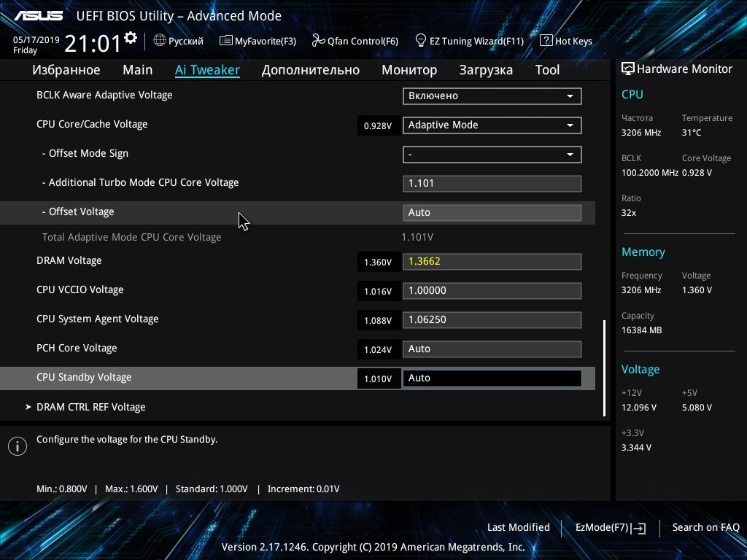Click the memory Capacity 16384 MB value
The height and width of the screenshot is (560, 747).
[641, 330]
